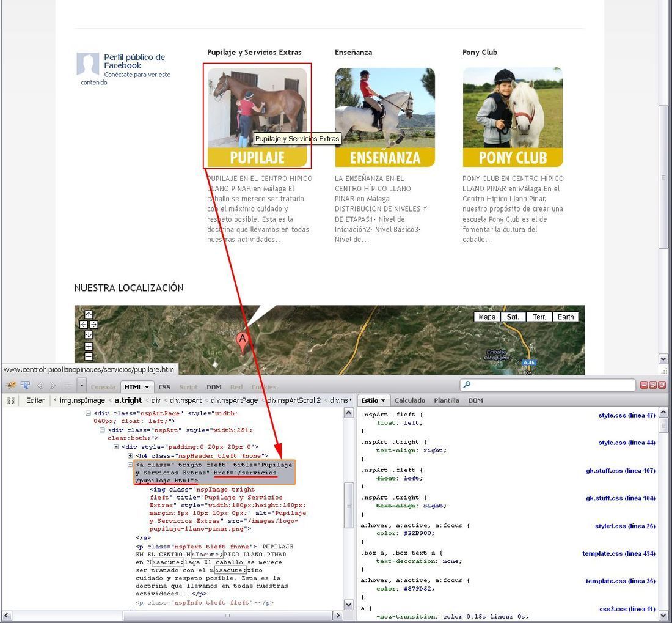Open the style.css (línea 47) link
The image size is (672, 623).
pyautogui.click(x=627, y=415)
